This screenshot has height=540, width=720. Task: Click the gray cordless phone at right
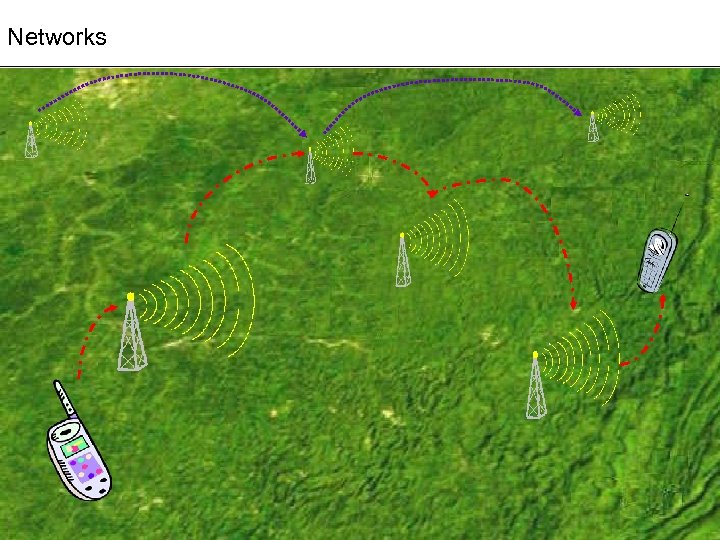(658, 259)
